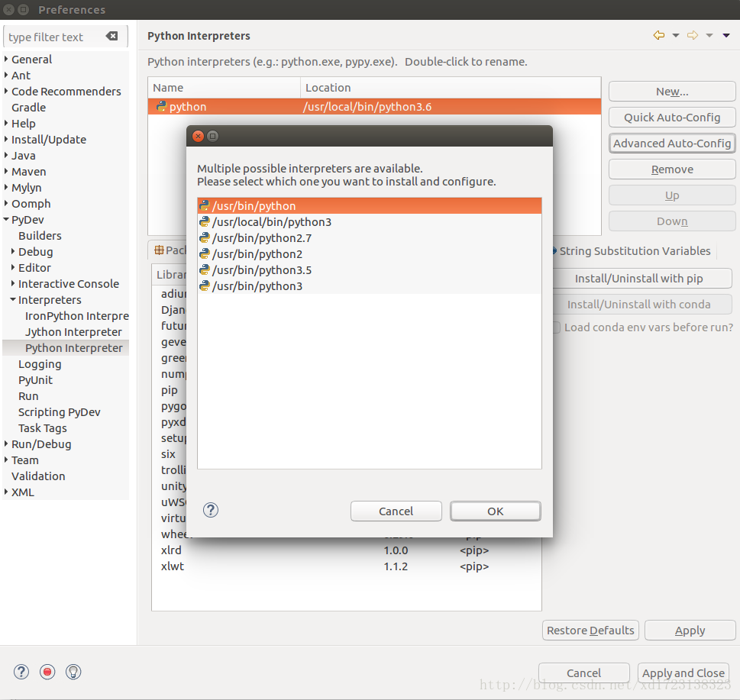Expand the Debug node under PyDev
The width and height of the screenshot is (740, 700).
pyautogui.click(x=13, y=251)
